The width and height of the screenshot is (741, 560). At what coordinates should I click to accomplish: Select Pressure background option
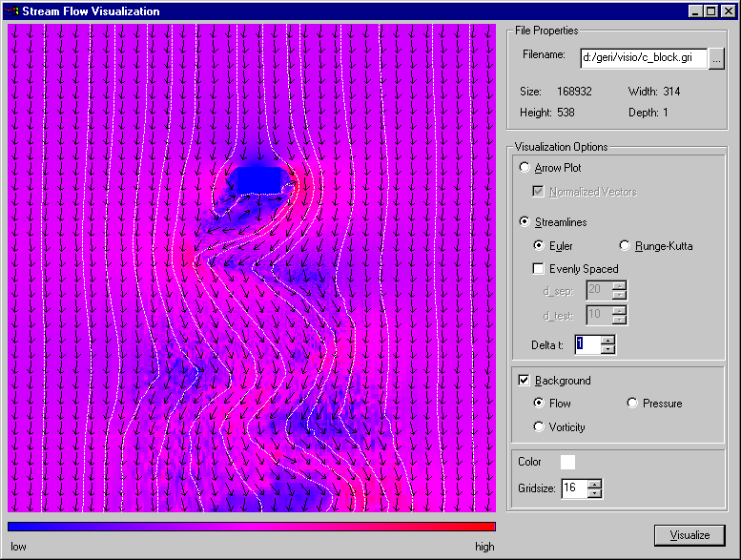tap(632, 404)
